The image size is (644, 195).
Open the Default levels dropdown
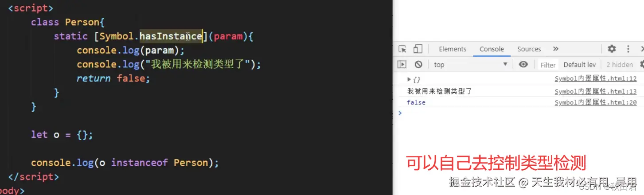click(x=580, y=65)
